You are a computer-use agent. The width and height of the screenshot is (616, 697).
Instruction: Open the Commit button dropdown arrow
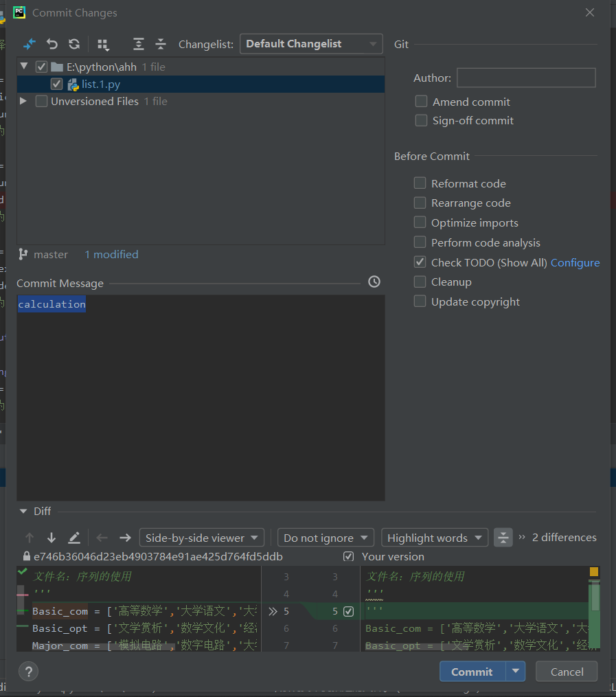pos(516,671)
